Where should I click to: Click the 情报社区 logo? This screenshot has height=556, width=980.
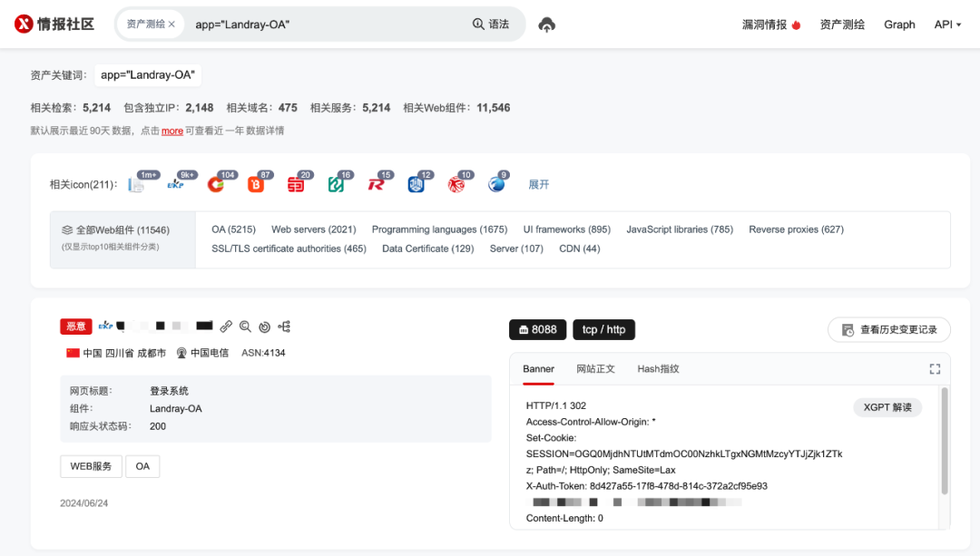pos(54,24)
